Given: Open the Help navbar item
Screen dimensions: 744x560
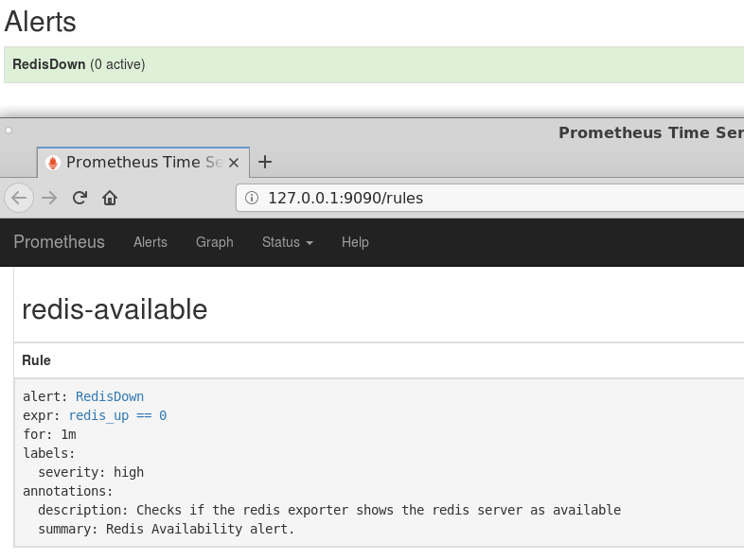Looking at the screenshot, I should point(355,242).
